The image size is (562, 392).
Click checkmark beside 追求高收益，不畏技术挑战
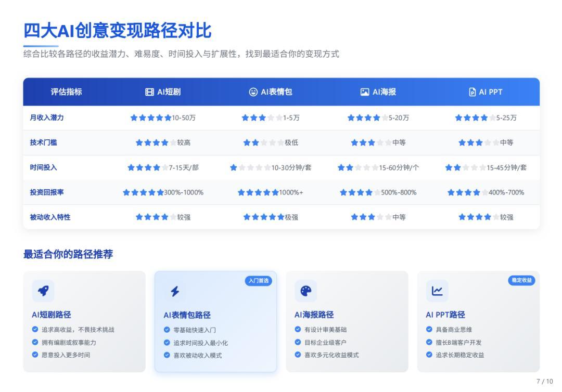[35, 329]
